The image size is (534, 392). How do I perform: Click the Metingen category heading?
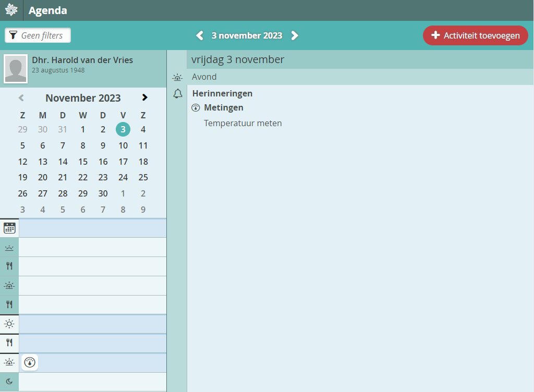pos(223,108)
